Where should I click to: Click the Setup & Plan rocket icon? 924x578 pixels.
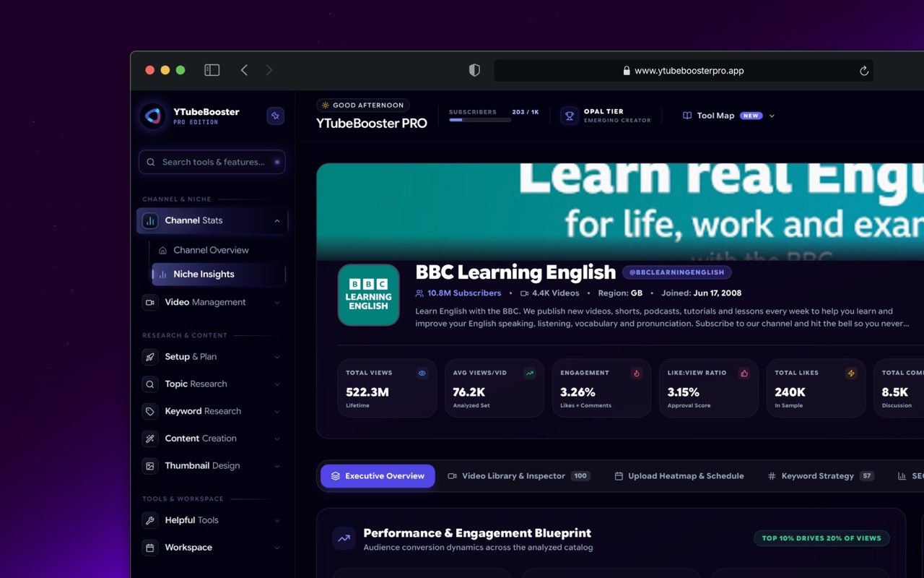click(x=150, y=357)
